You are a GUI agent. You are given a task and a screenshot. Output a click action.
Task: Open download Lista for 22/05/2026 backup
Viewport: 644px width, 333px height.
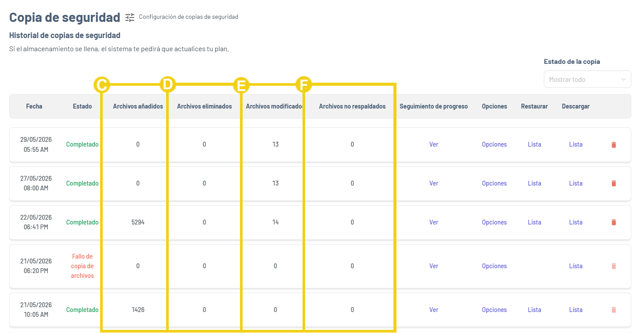pos(576,222)
